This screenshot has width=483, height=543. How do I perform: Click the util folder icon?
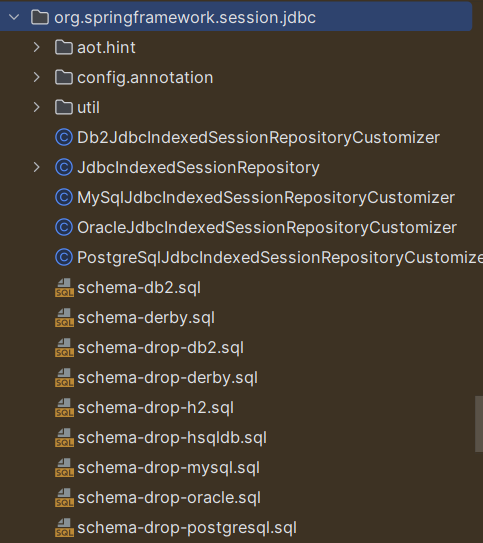click(x=64, y=107)
